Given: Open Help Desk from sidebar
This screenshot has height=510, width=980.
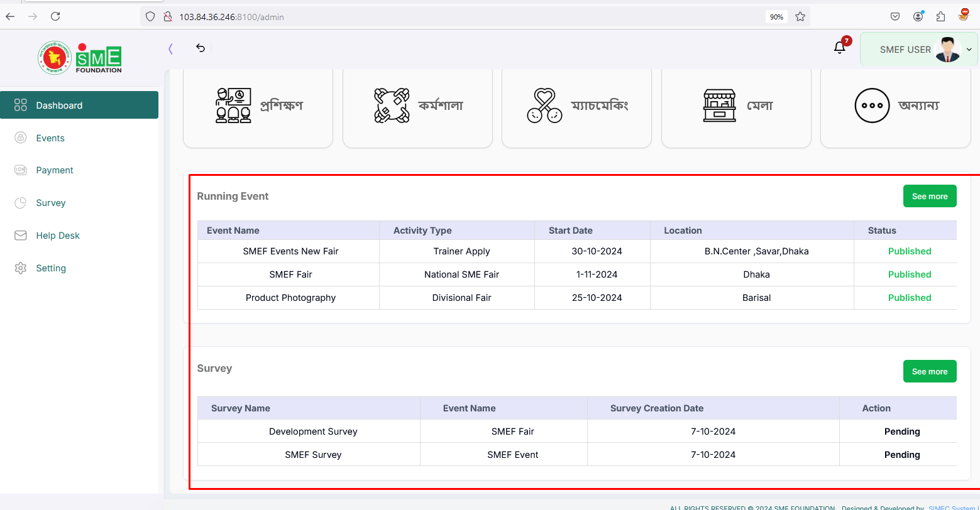Looking at the screenshot, I should (x=58, y=236).
